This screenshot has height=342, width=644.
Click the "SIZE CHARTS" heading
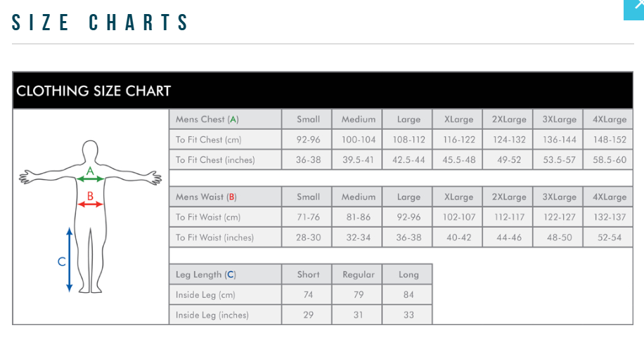point(101,23)
